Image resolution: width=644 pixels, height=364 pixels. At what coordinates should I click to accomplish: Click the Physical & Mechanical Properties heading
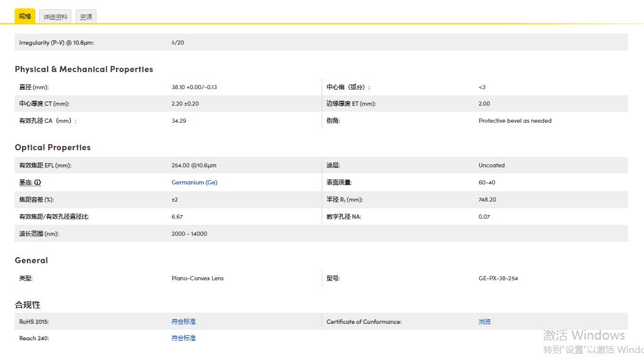pos(84,70)
